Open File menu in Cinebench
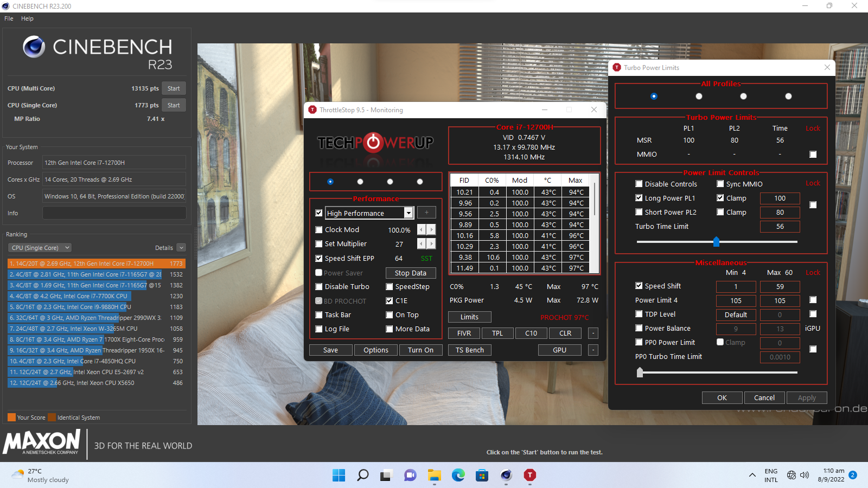 click(x=9, y=18)
